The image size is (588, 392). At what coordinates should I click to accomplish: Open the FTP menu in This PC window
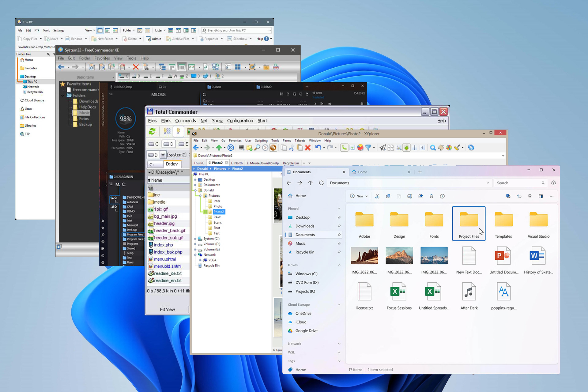click(37, 30)
